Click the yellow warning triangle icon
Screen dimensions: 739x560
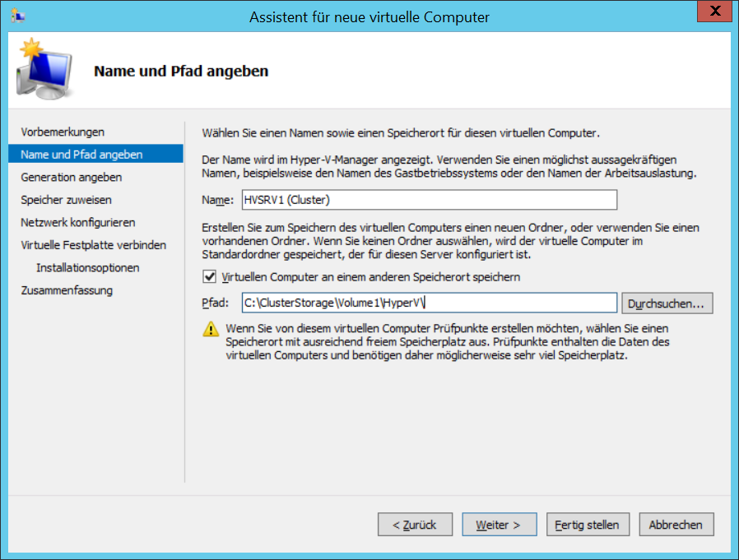[211, 329]
